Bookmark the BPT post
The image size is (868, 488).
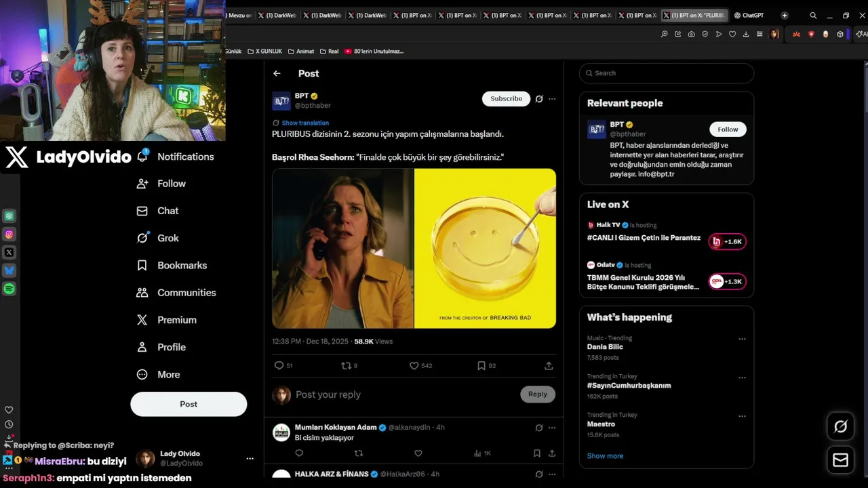[x=481, y=365]
